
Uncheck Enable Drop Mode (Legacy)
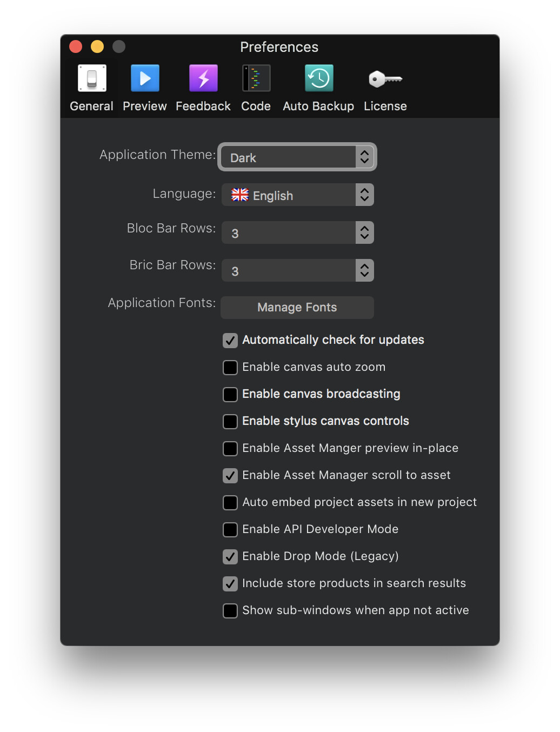pos(230,557)
